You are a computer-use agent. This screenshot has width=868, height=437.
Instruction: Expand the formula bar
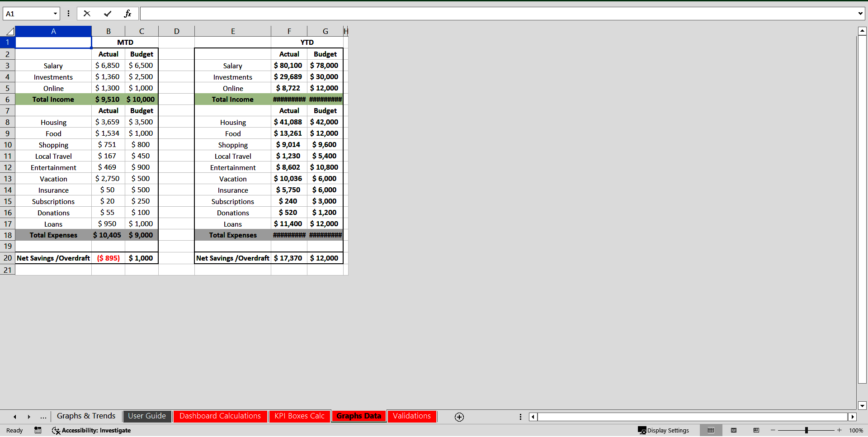[x=860, y=14]
